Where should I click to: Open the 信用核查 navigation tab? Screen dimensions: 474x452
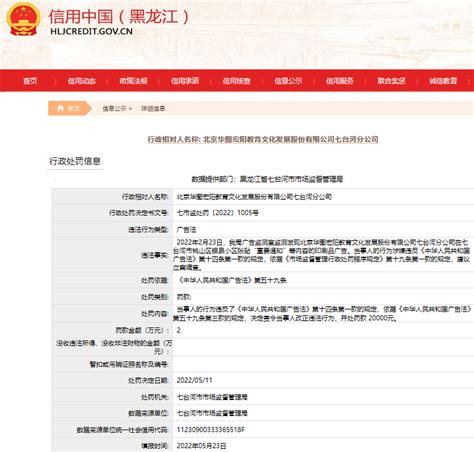coord(237,81)
